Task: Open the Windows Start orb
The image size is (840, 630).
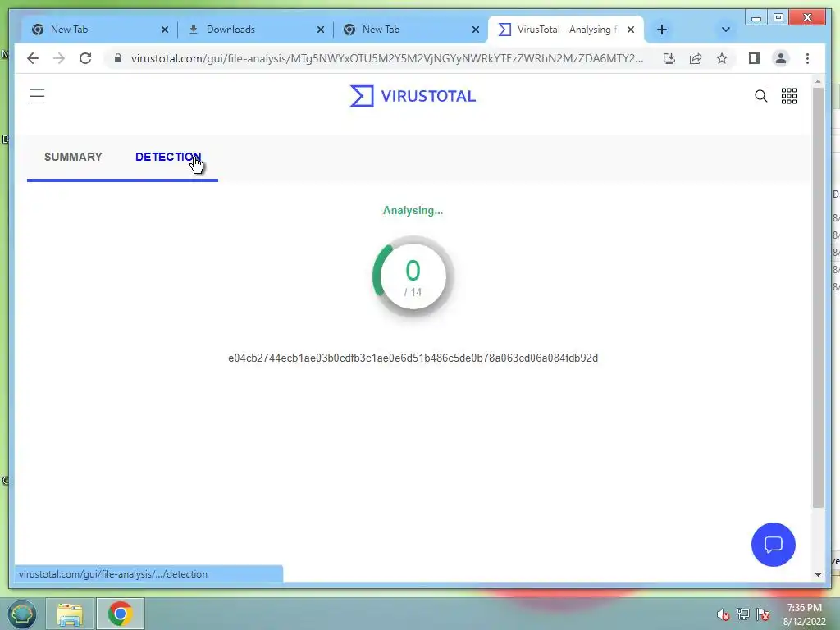Action: (x=22, y=614)
